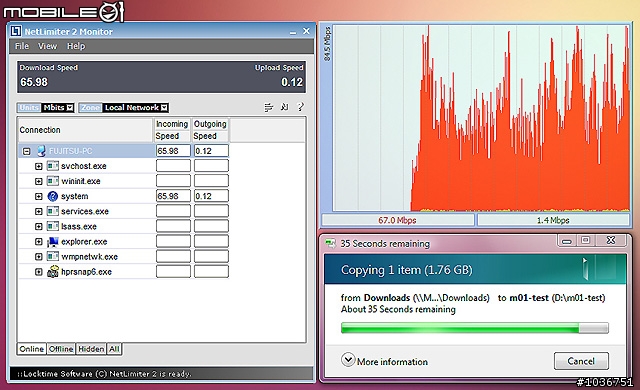This screenshot has height=390, width=640.
Task: Click the wininit.exe process icon
Action: click(53, 181)
